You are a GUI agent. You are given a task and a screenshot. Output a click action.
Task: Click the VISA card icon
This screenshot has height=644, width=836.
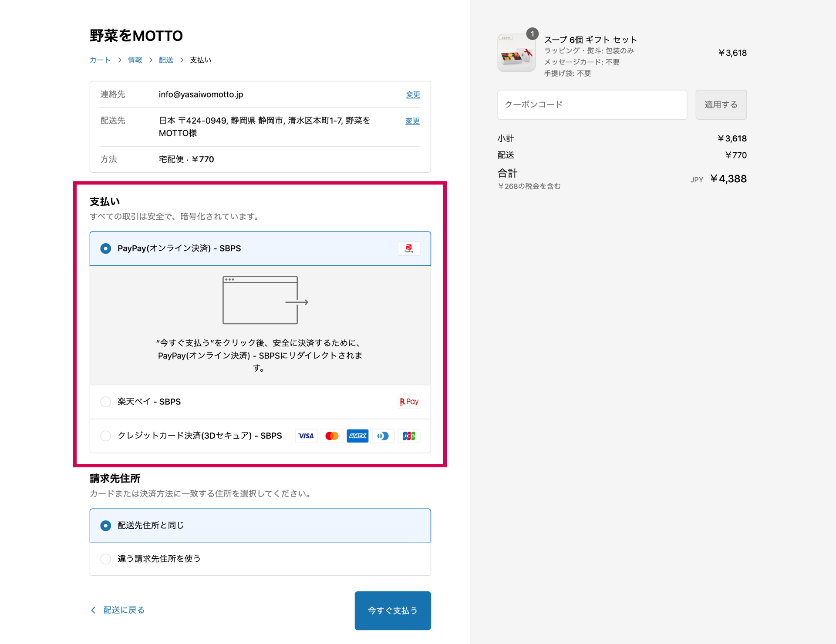coord(306,436)
